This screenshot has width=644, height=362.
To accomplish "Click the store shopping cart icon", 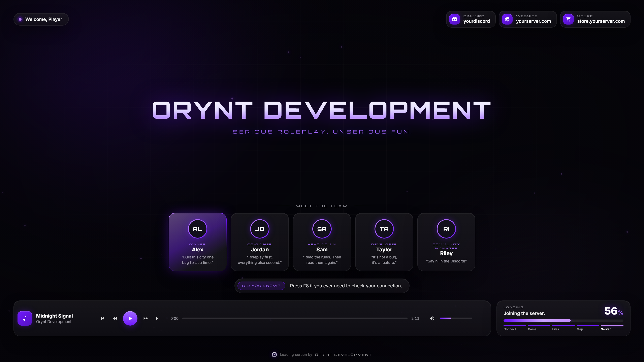I will [x=568, y=19].
